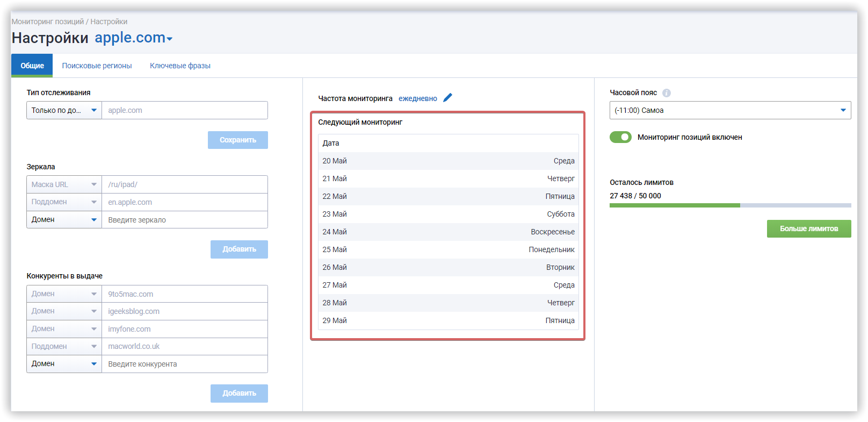Click the macworld.co.uk competitor field
Screen dimensions: 868x422
pyautogui.click(x=185, y=346)
